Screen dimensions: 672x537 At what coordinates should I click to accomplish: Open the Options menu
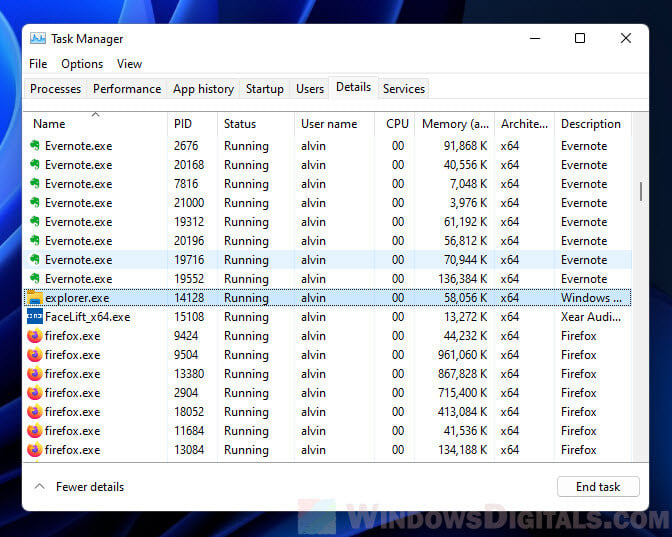82,64
